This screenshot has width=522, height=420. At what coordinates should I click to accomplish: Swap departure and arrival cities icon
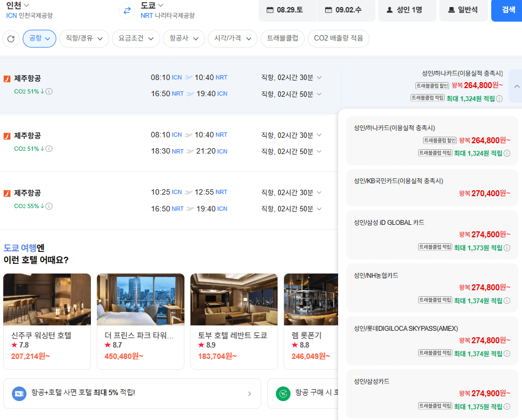(x=127, y=11)
